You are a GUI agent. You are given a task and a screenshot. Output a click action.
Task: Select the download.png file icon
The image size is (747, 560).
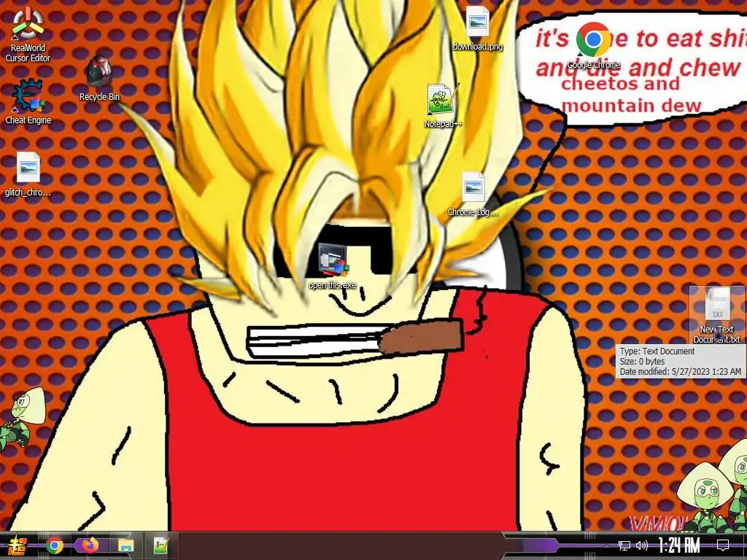[x=477, y=28]
